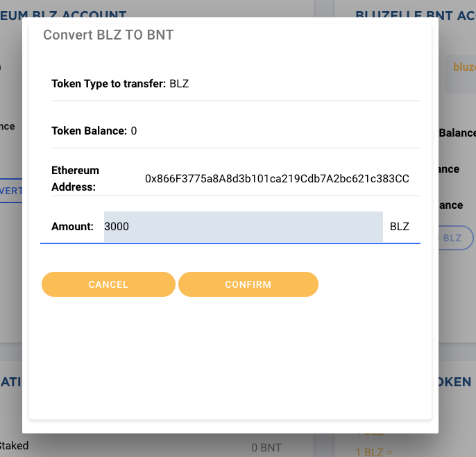This screenshot has width=476, height=457.
Task: Click the BLZ unit suffix beside the amount field
Action: click(x=400, y=227)
